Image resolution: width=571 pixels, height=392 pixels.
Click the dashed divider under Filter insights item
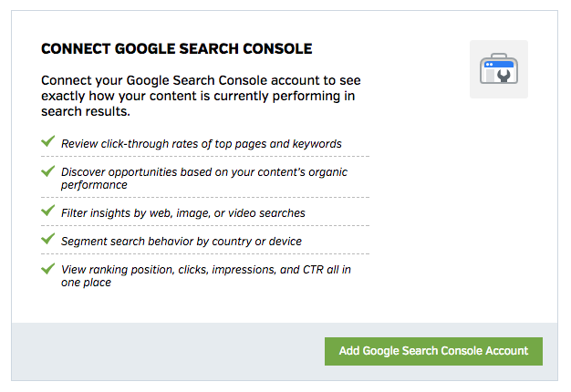pos(205,226)
